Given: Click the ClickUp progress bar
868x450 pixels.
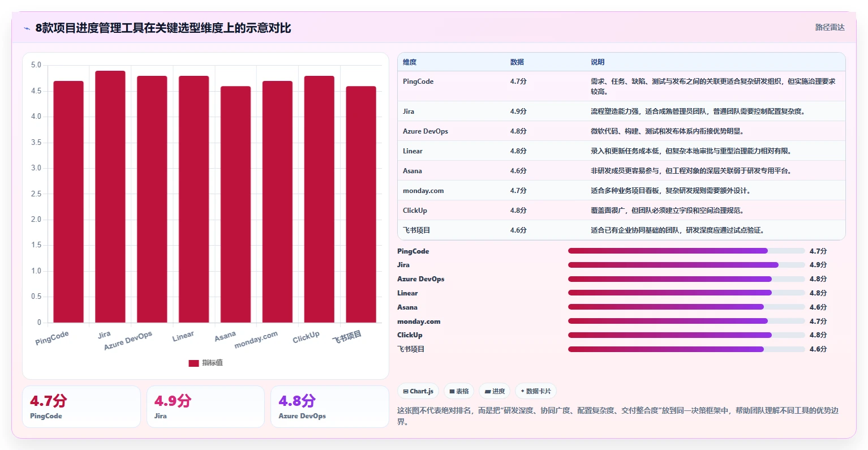Looking at the screenshot, I should coord(686,335).
